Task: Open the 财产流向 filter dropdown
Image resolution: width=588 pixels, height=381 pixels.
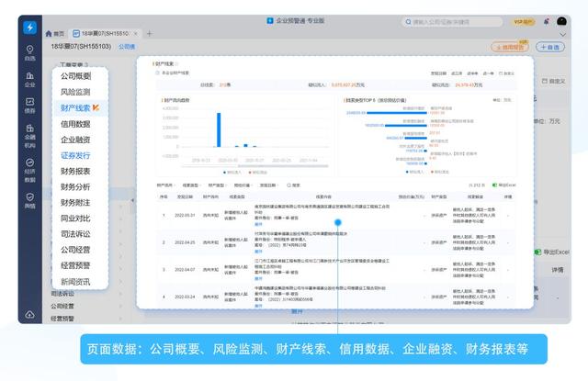Action: tap(165, 185)
